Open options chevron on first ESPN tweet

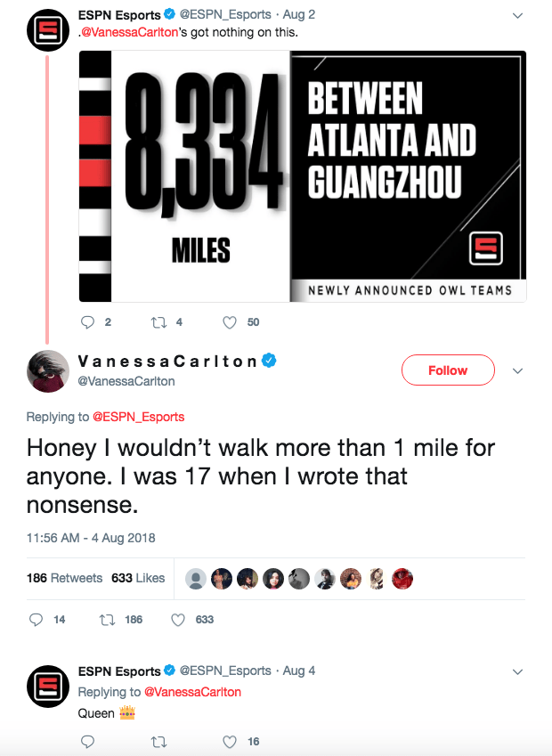518,15
